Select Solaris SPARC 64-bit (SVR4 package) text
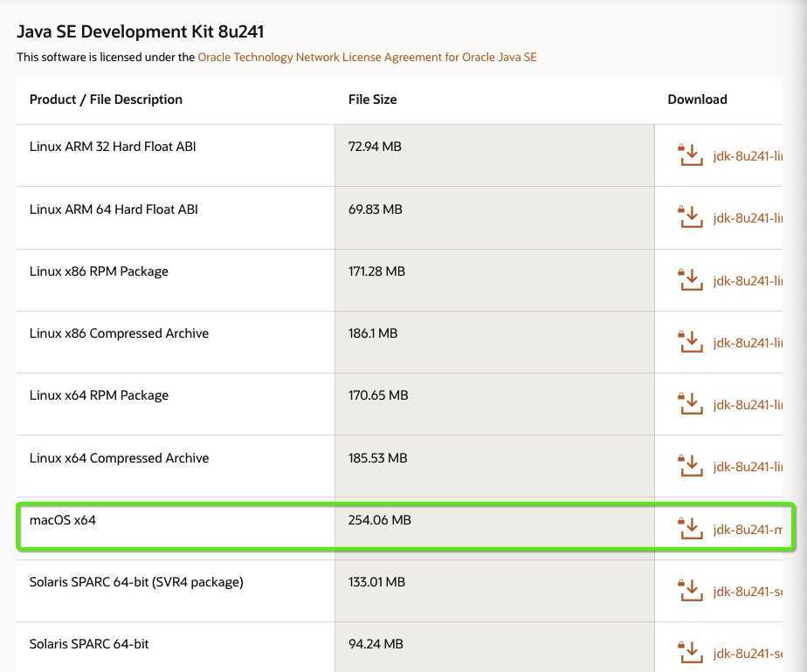This screenshot has width=807, height=672. [136, 582]
